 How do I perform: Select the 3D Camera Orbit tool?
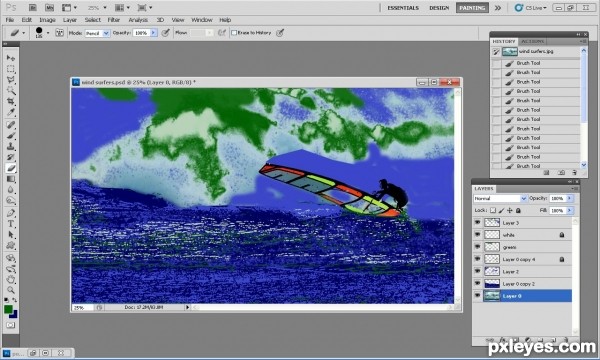(11, 269)
